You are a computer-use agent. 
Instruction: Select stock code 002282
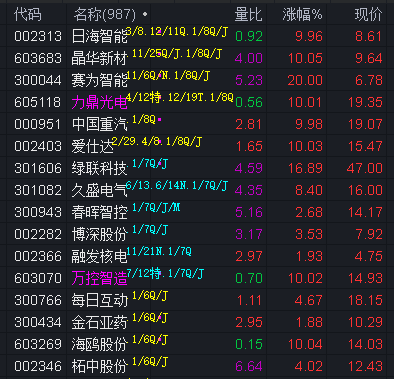point(38,234)
